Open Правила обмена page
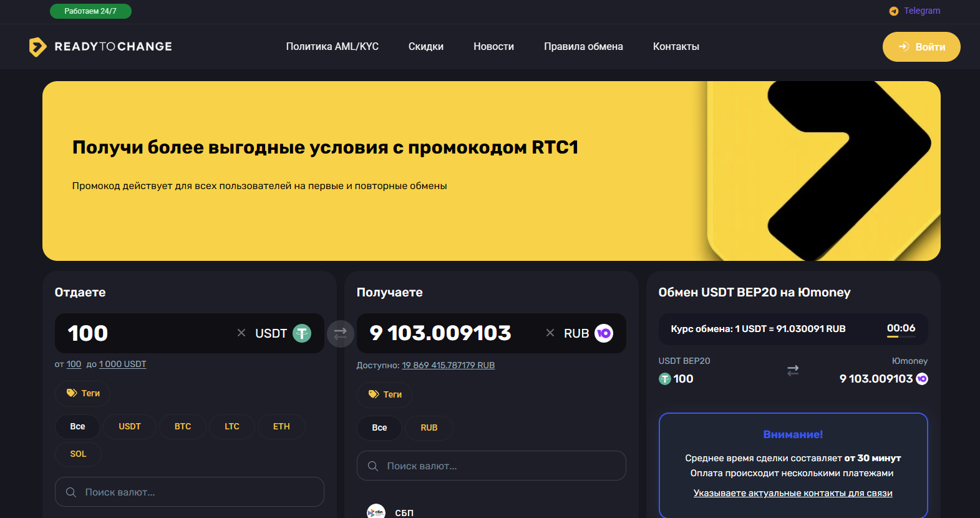The image size is (980, 518). (583, 47)
